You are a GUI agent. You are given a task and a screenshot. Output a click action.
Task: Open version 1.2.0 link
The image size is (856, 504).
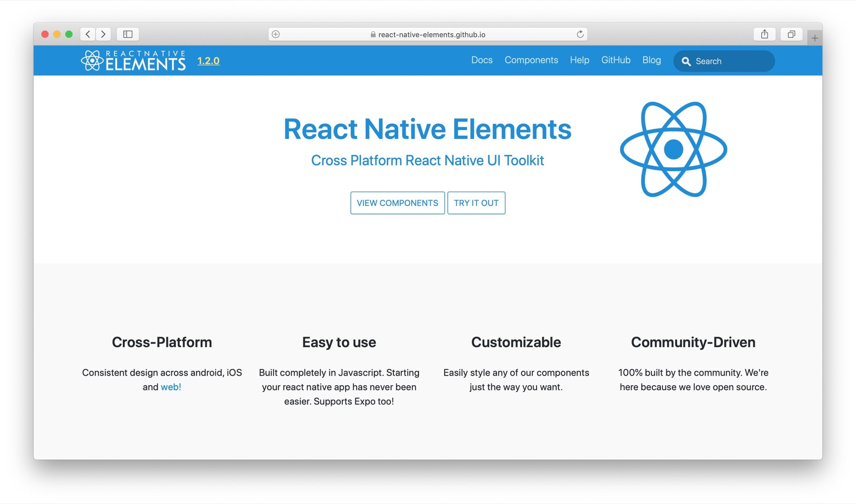coord(208,61)
